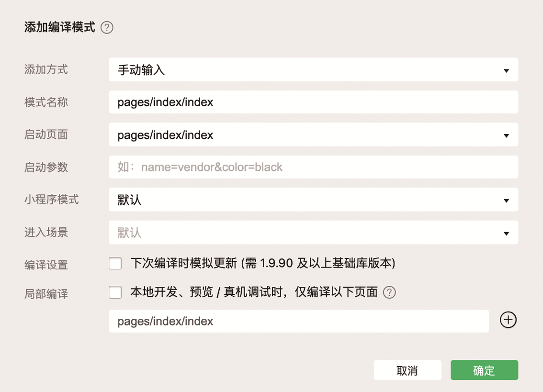This screenshot has width=543, height=392.
Task: Expand the 进入场景 dropdown
Action: [x=314, y=232]
